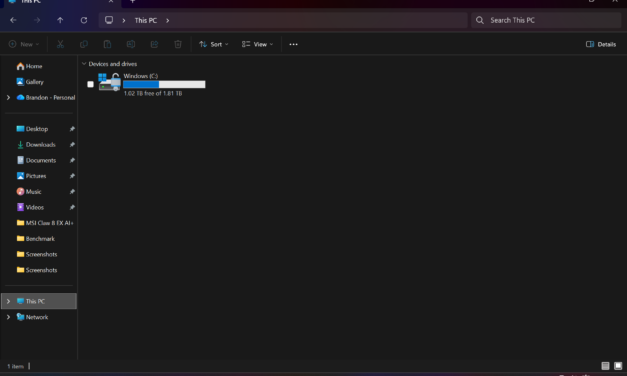
Task: Go back with the Back arrow
Action: [13, 20]
